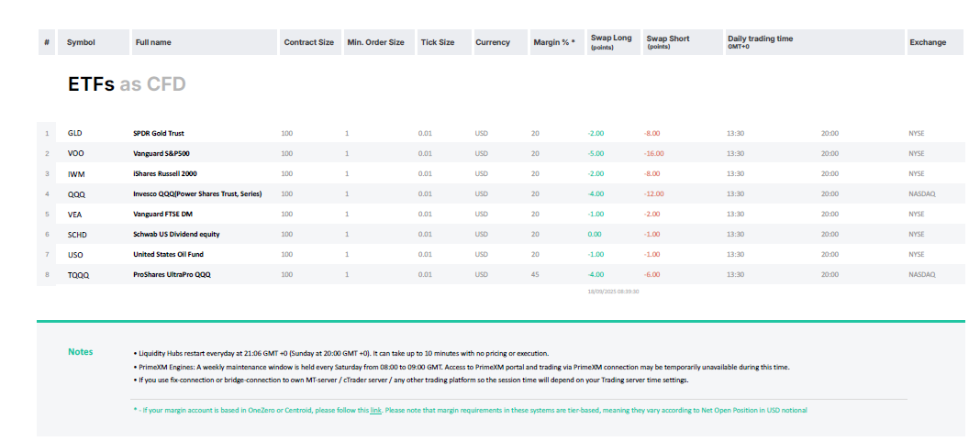The image size is (980, 441).
Task: Click the Symbol column header
Action: (x=94, y=42)
